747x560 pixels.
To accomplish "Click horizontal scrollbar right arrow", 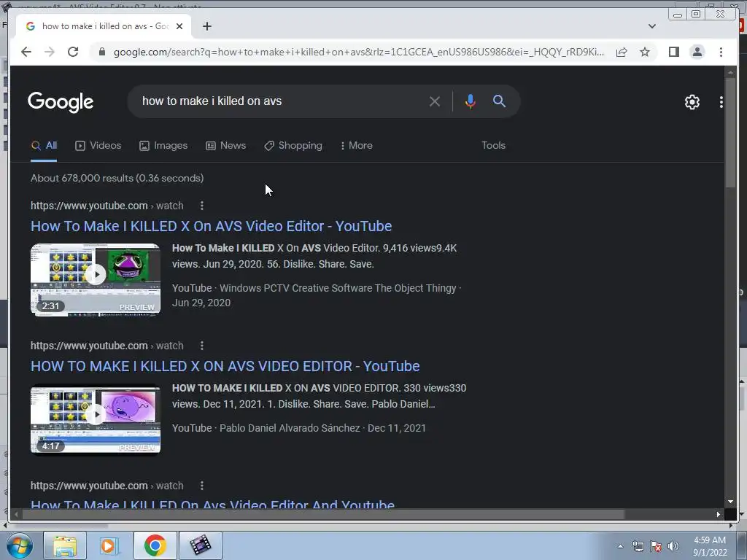I will [x=719, y=514].
